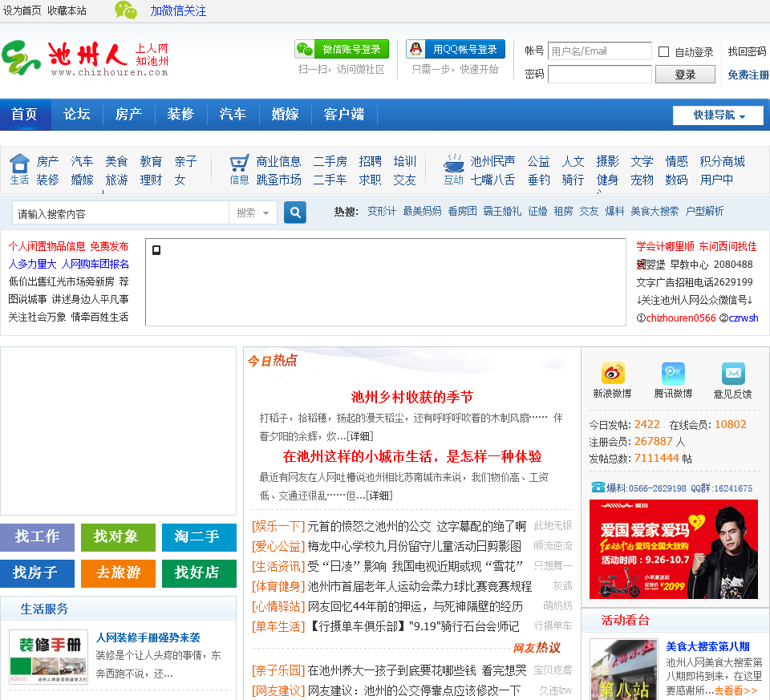Click the 信息 shopping cart icon

tap(239, 164)
